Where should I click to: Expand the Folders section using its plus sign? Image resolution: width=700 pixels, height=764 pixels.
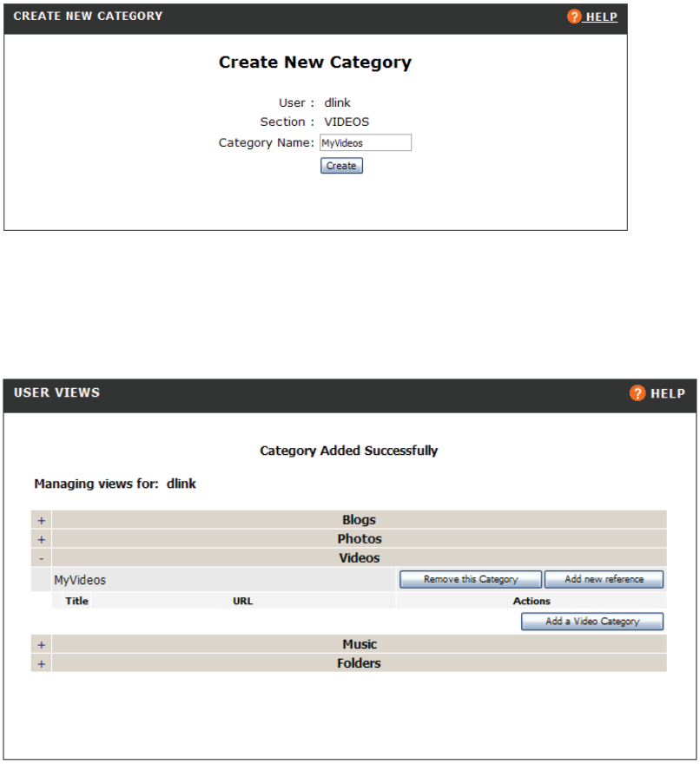coord(41,663)
